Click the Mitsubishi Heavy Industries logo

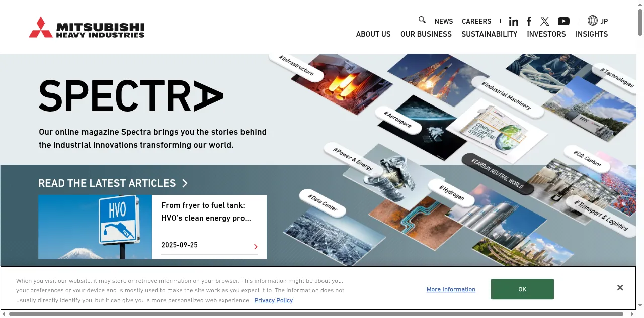pos(87,27)
